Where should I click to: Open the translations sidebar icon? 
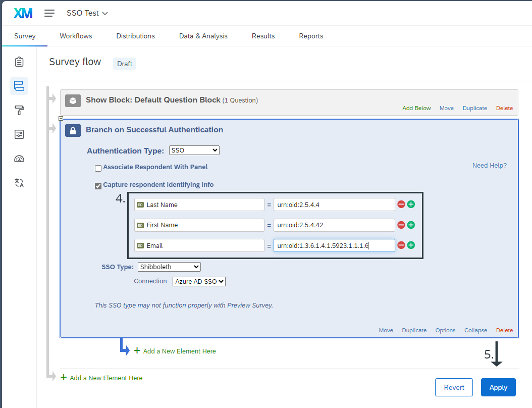click(x=19, y=183)
